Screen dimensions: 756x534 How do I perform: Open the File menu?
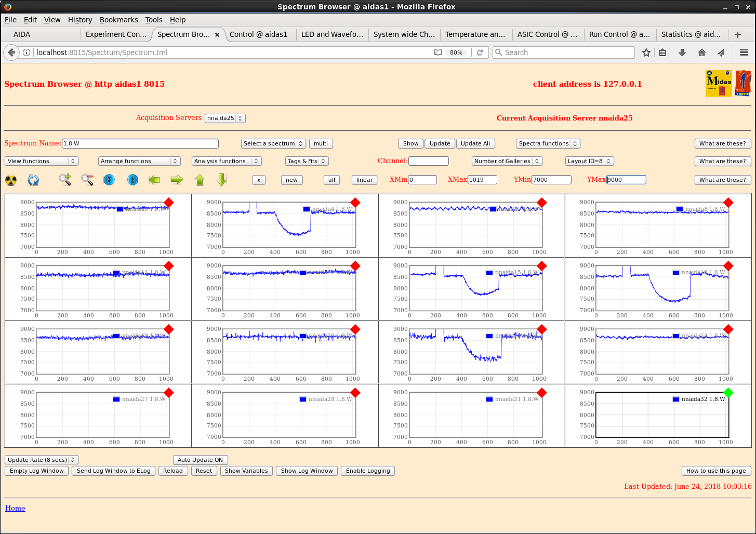point(10,20)
